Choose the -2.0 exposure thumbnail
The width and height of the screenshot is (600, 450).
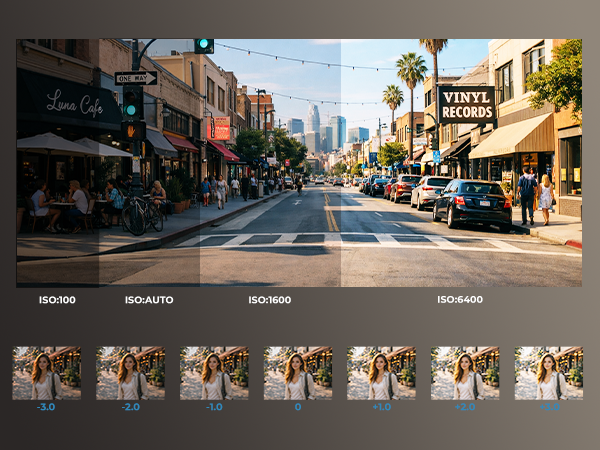130,373
